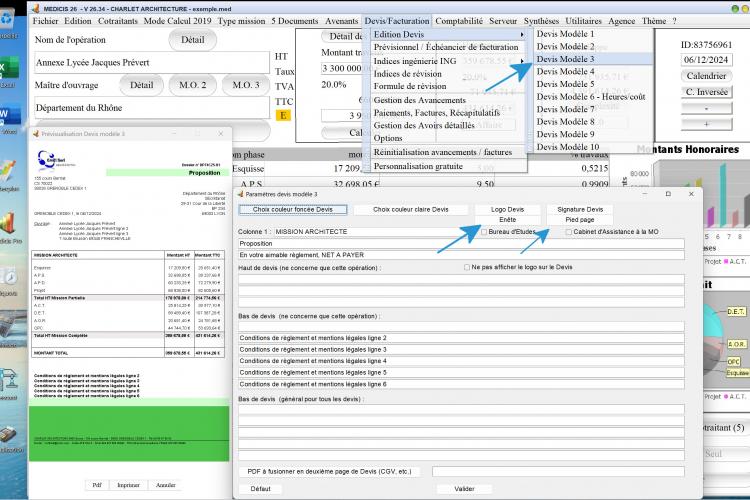Click the Esquisse row in the phase table
This screenshot has height=500, width=750.
pos(420,168)
